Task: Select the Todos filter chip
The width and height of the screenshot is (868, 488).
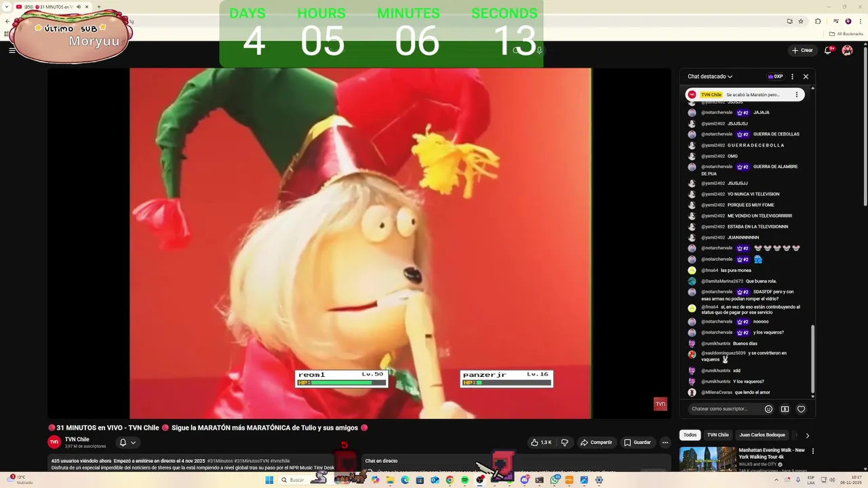Action: click(x=690, y=435)
